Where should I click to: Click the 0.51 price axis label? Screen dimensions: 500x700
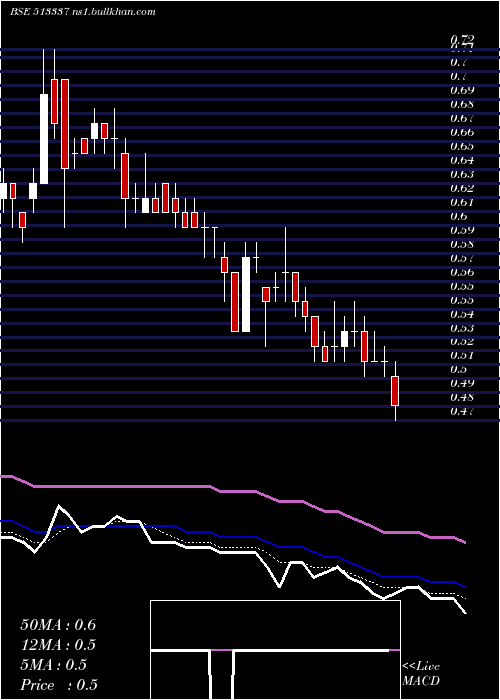point(462,355)
